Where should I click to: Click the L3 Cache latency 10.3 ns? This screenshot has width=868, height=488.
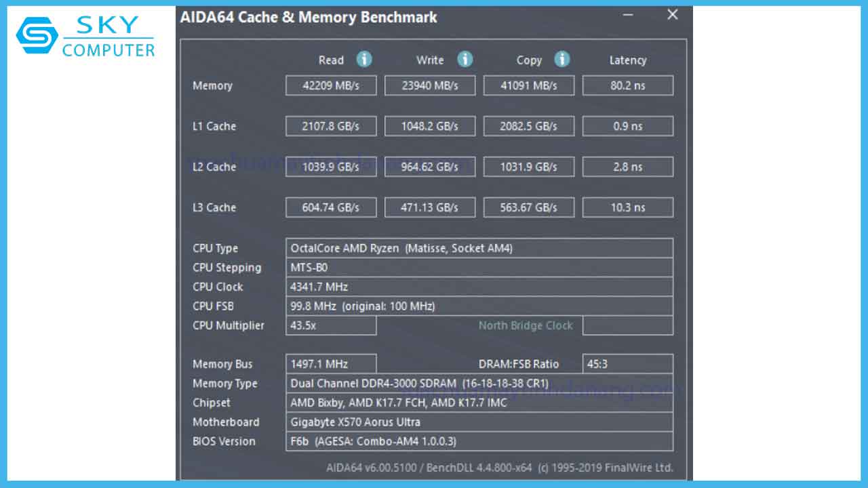[628, 207]
